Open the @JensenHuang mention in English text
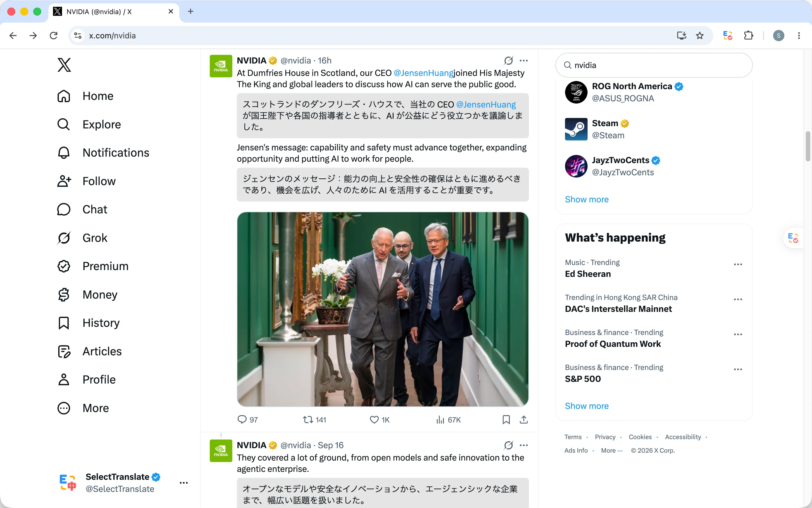Viewport: 812px width, 508px height. click(423, 73)
